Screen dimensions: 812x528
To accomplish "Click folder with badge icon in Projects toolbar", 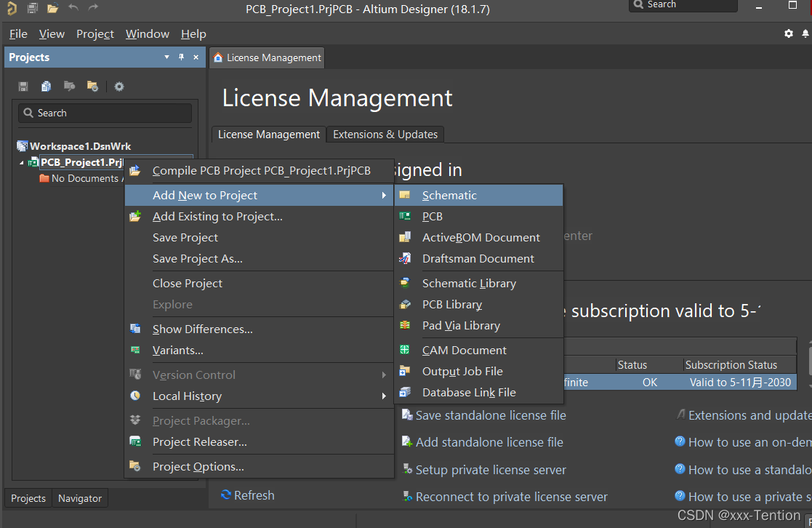I will point(93,86).
